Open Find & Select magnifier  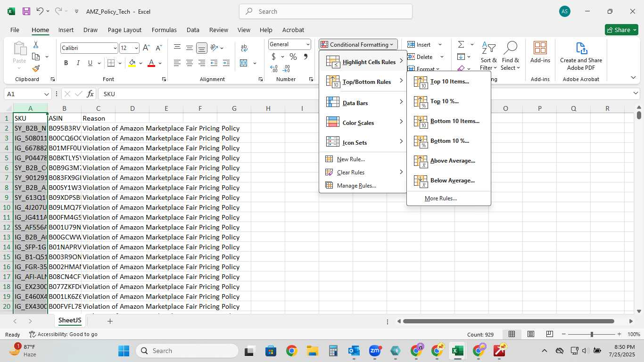click(510, 57)
